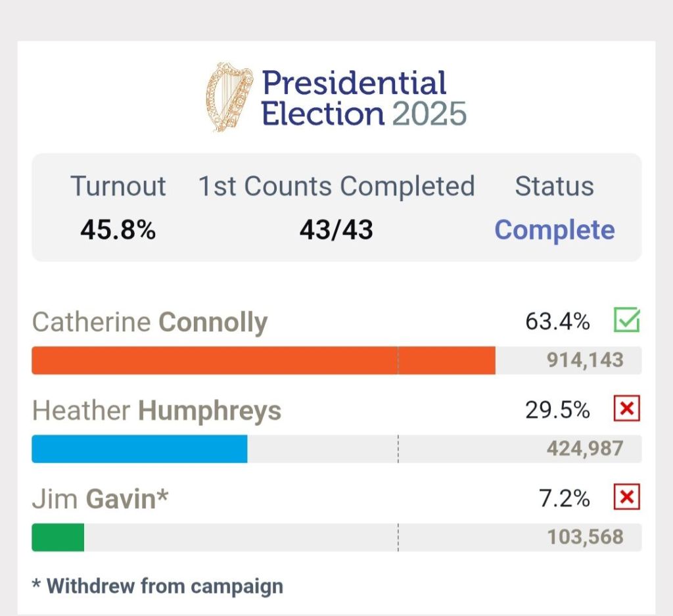Select Jim Gavin candidate name

pyautogui.click(x=100, y=499)
